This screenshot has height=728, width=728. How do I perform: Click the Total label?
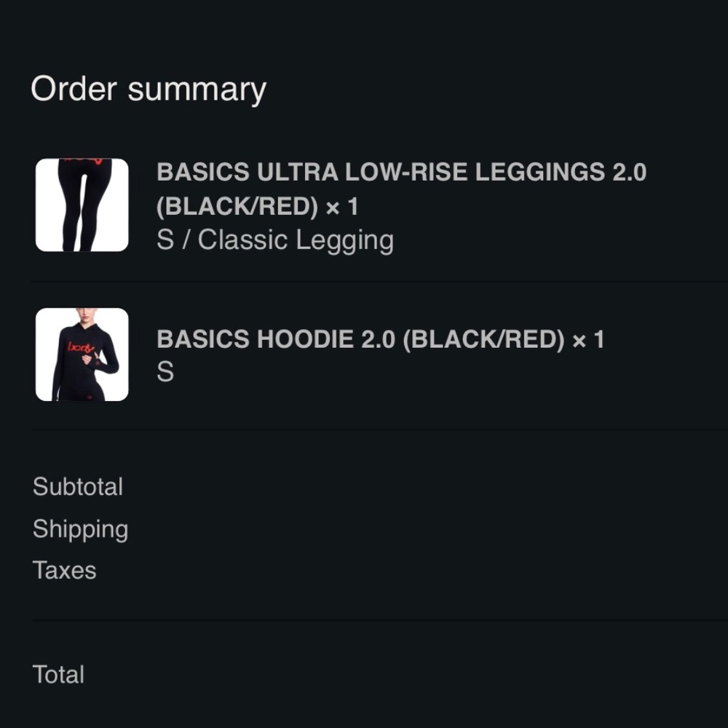[x=58, y=675]
